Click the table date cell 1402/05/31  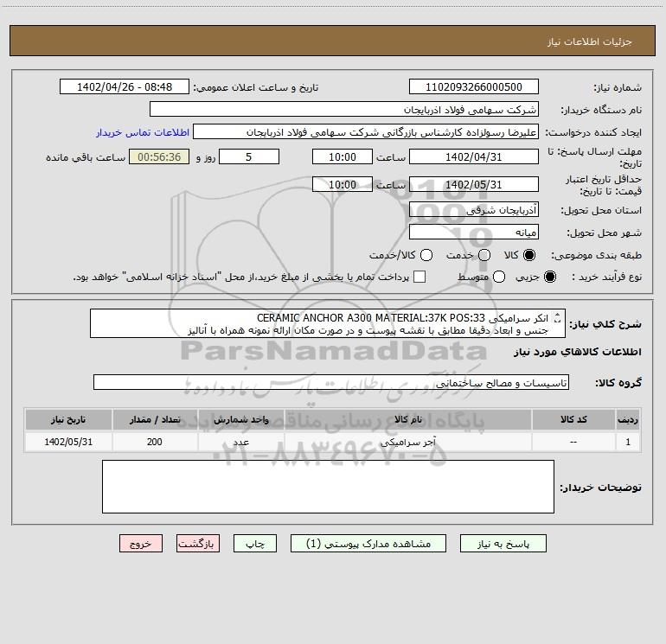(x=68, y=442)
